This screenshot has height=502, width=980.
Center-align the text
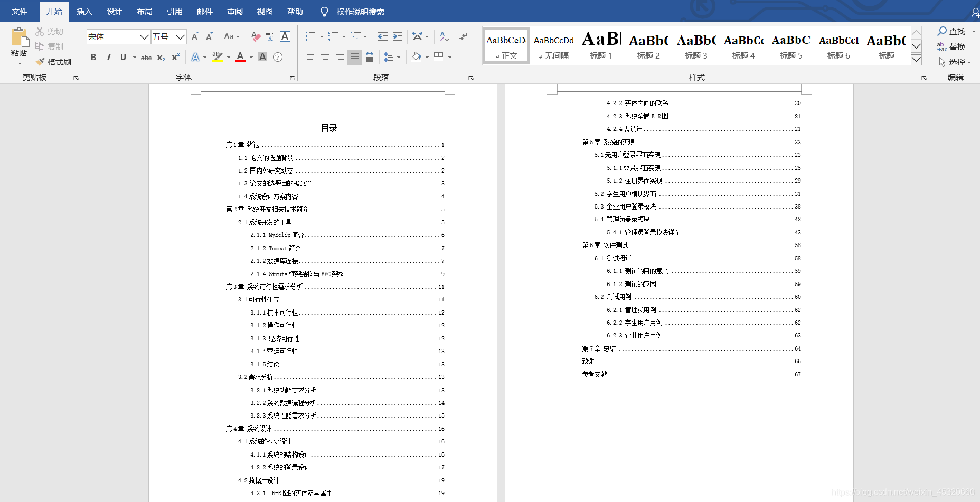click(325, 57)
